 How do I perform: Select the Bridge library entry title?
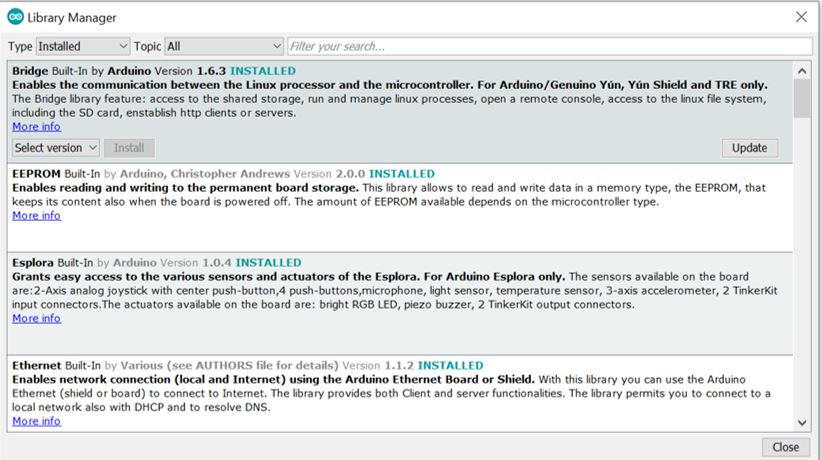[x=31, y=71]
